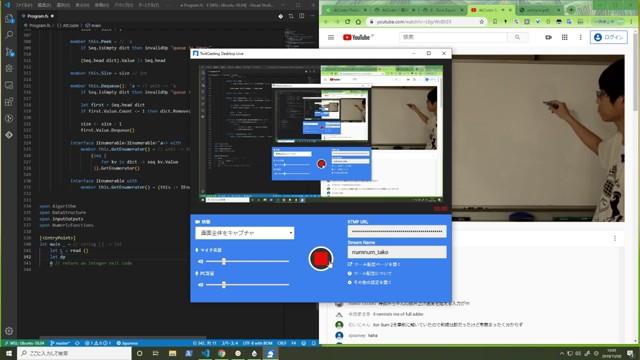This screenshot has width=640, height=360.
Task: Open the full-screen capture source dropdown
Action: [x=244, y=233]
